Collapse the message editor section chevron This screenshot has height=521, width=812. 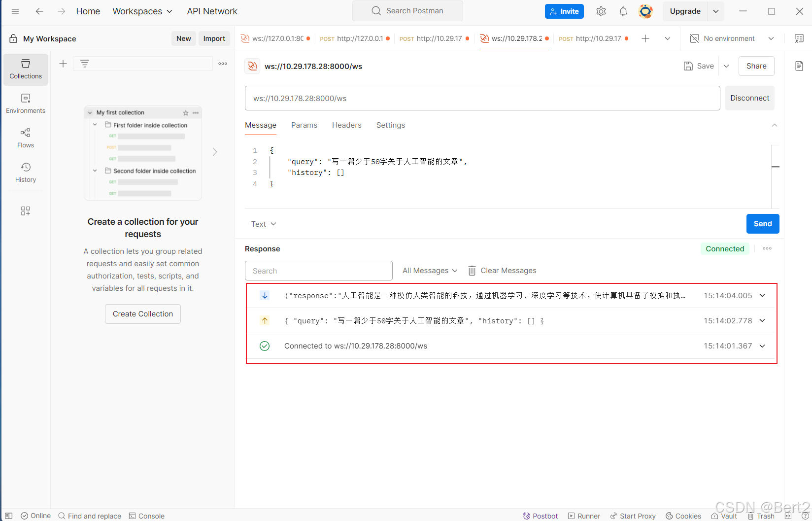pos(775,125)
